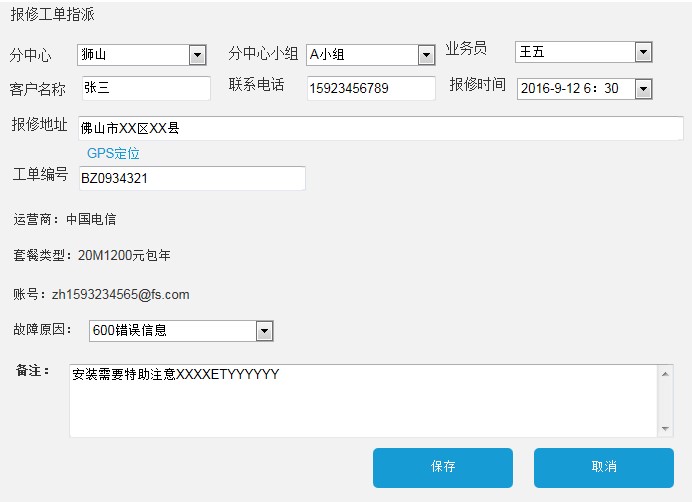This screenshot has width=692, height=502.
Task: Click the 取消 button
Action: [604, 468]
